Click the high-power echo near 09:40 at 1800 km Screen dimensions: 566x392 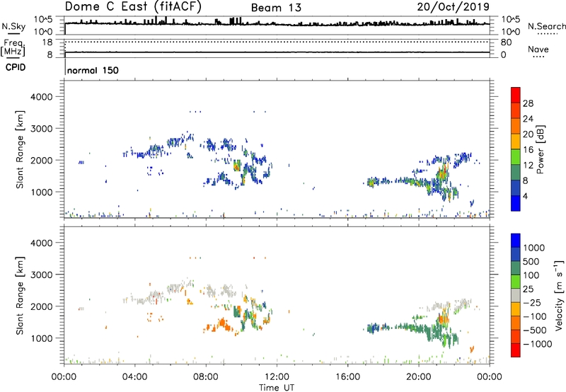tap(237, 166)
